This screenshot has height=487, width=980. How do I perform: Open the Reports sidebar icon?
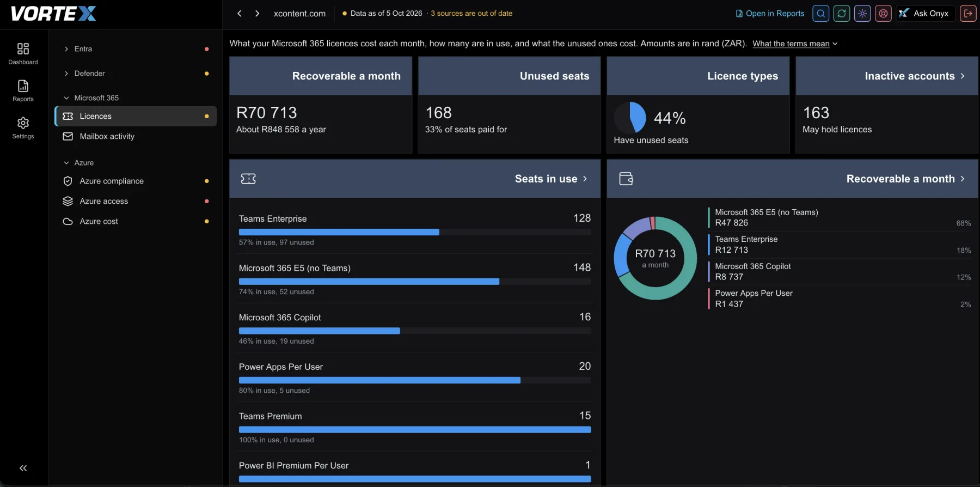click(23, 91)
